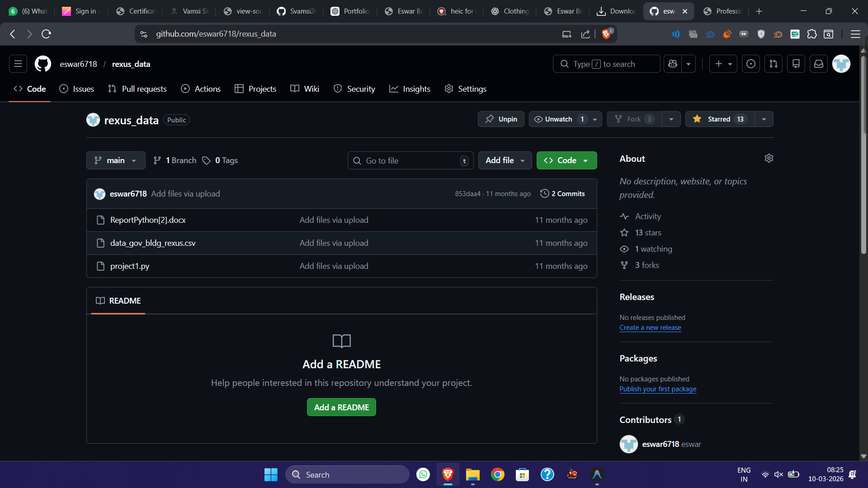Viewport: 868px width, 488px height.
Task: Open the green Code dropdown
Action: pyautogui.click(x=566, y=160)
